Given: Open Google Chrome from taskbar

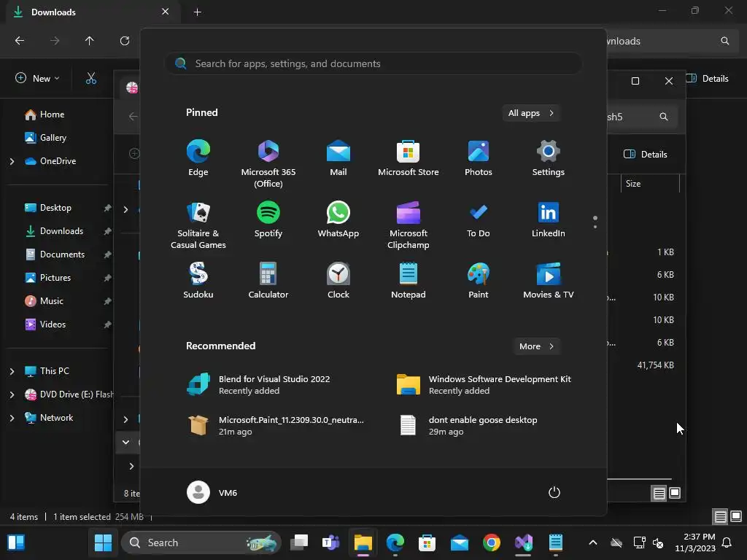Looking at the screenshot, I should [491, 542].
